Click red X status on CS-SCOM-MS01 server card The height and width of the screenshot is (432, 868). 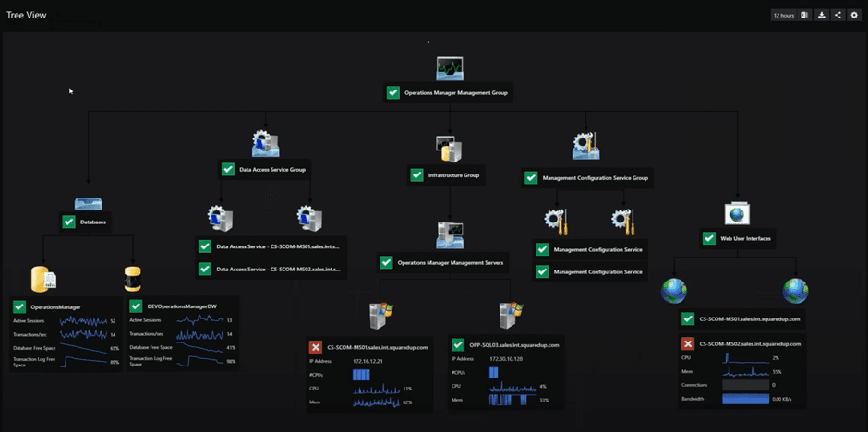click(x=316, y=347)
